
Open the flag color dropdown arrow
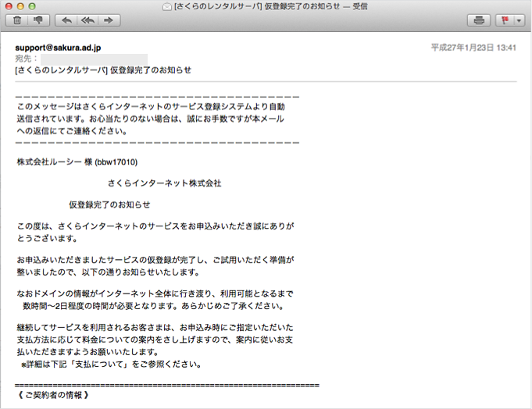tap(519, 20)
